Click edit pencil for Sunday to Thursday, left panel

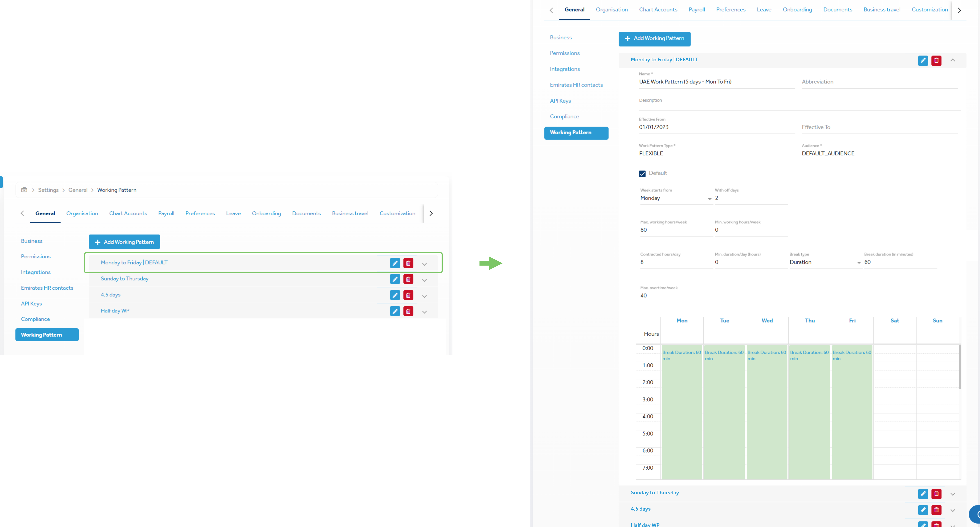click(395, 279)
